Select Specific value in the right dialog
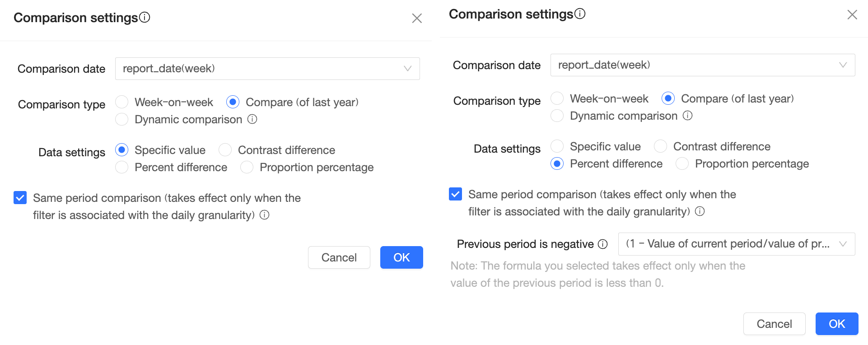Viewport: 868px width, 345px height. pyautogui.click(x=557, y=146)
